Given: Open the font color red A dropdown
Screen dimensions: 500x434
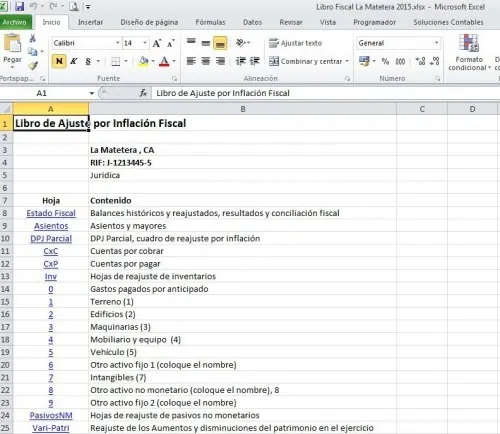Looking at the screenshot, I should [x=174, y=61].
